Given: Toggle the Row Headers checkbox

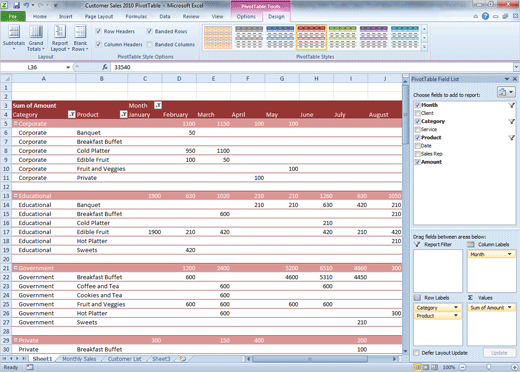Looking at the screenshot, I should coord(98,31).
